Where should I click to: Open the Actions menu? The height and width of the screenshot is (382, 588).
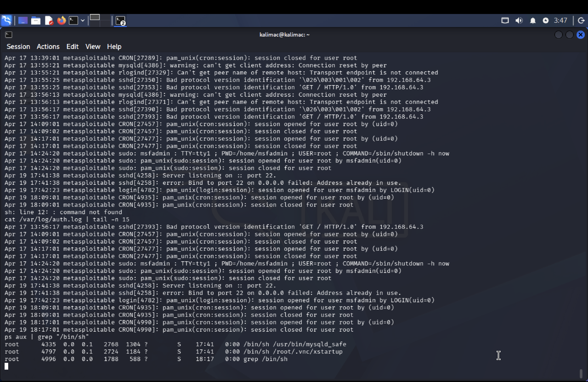pyautogui.click(x=48, y=46)
